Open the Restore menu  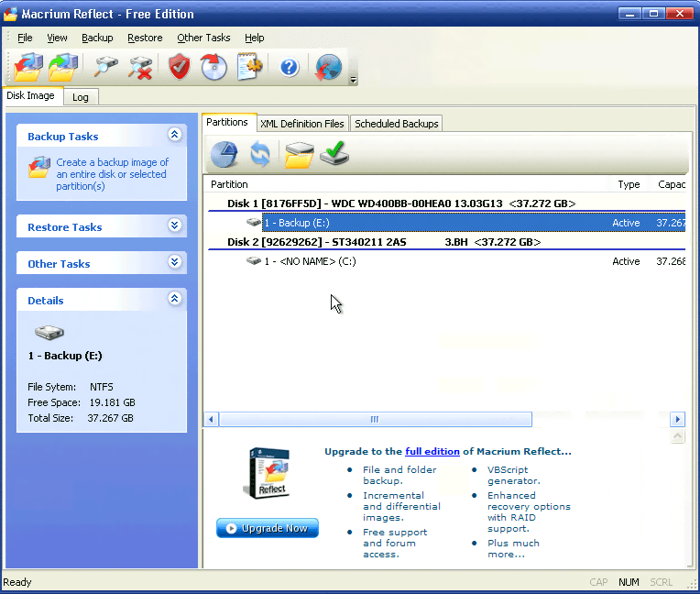pyautogui.click(x=145, y=38)
